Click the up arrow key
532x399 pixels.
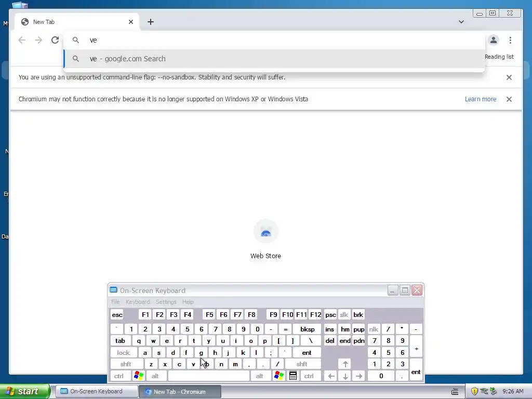(x=345, y=364)
